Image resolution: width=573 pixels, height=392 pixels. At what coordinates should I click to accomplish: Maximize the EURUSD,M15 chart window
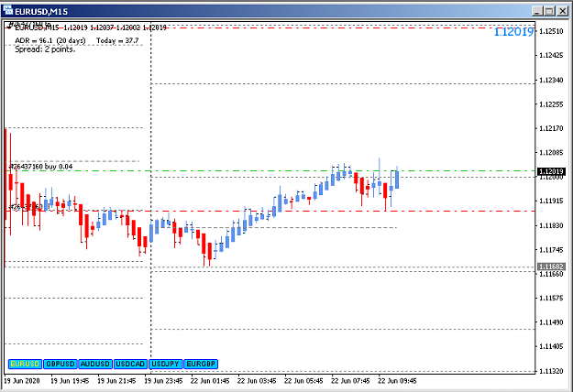coord(549,11)
